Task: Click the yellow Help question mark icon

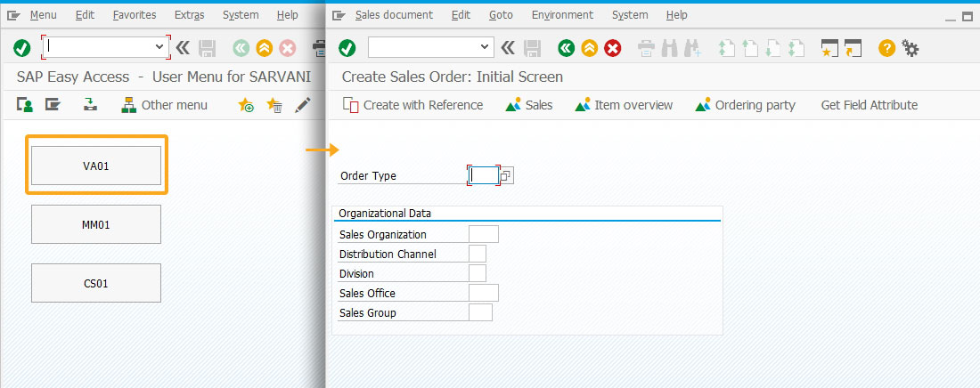Action: tap(886, 48)
